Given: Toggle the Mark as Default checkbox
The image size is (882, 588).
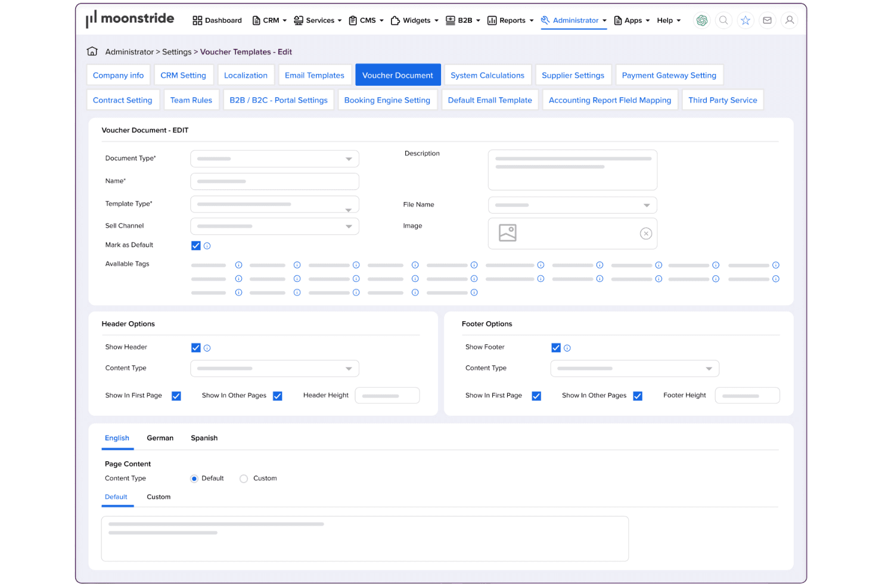Looking at the screenshot, I should [196, 245].
